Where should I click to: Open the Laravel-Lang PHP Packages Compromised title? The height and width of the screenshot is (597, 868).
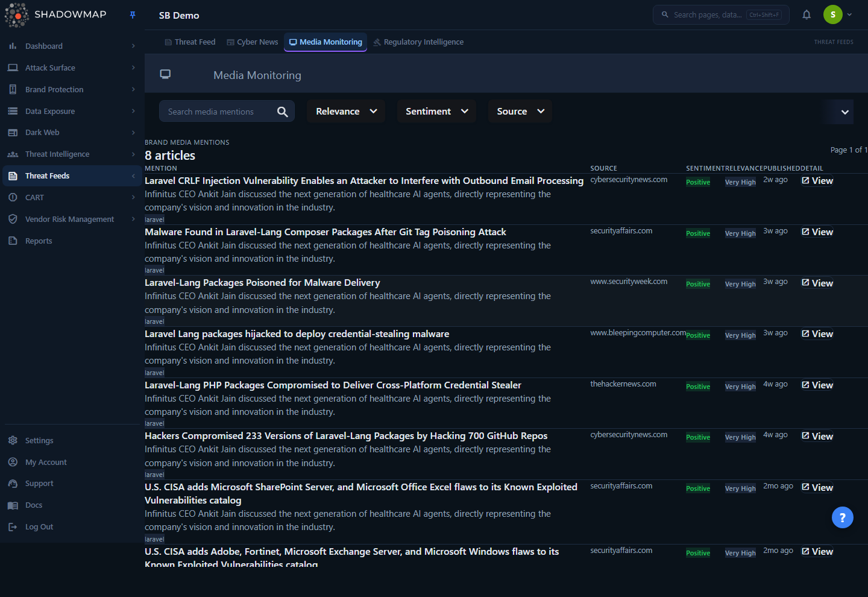pos(333,385)
